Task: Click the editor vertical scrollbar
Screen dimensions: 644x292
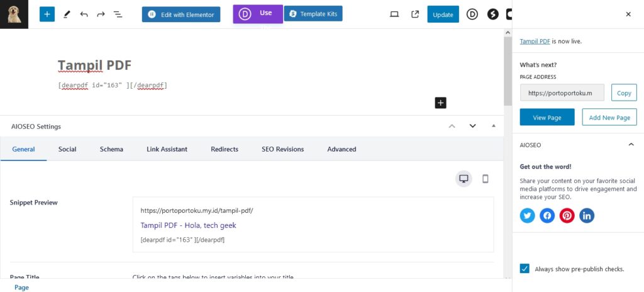Action: [x=508, y=70]
